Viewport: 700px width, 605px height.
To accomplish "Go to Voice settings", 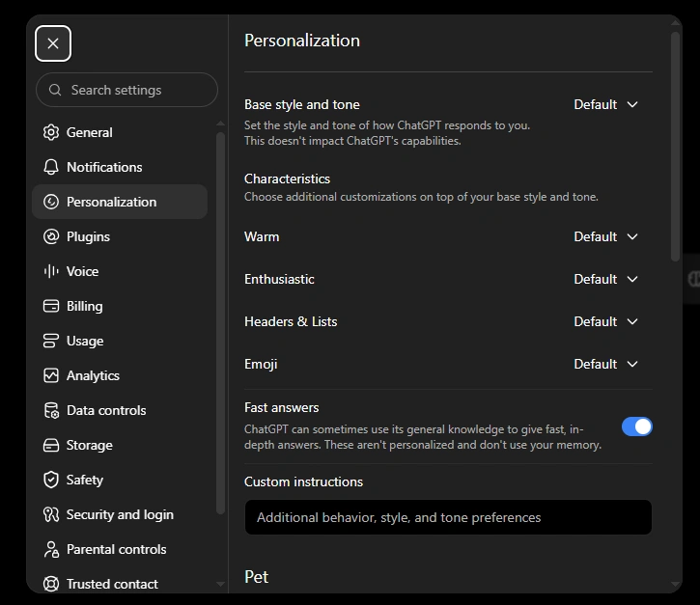I will [x=120, y=271].
